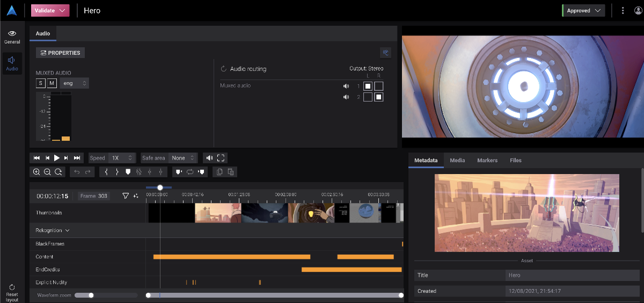644x303 pixels.
Task: Set the out point bracket
Action: 117,172
